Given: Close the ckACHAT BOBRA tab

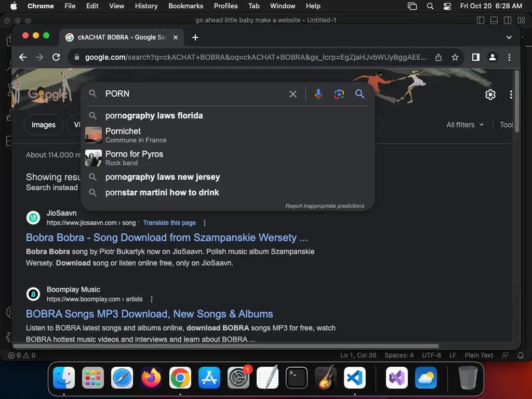Looking at the screenshot, I should pos(176,37).
